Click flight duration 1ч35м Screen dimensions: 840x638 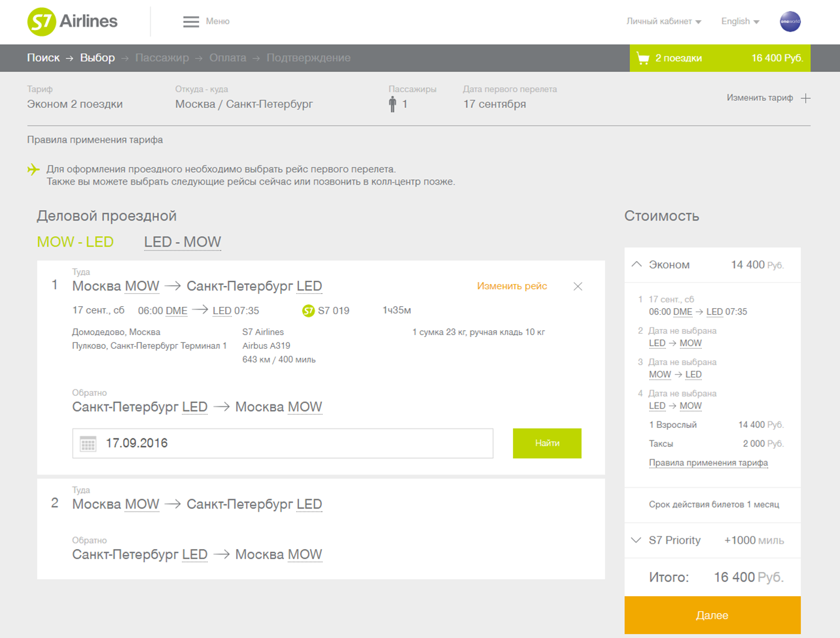click(x=396, y=311)
